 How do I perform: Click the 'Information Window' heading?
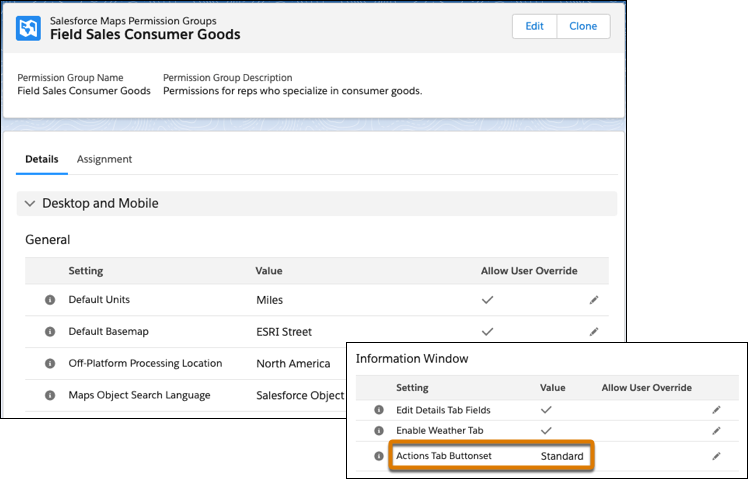click(412, 359)
